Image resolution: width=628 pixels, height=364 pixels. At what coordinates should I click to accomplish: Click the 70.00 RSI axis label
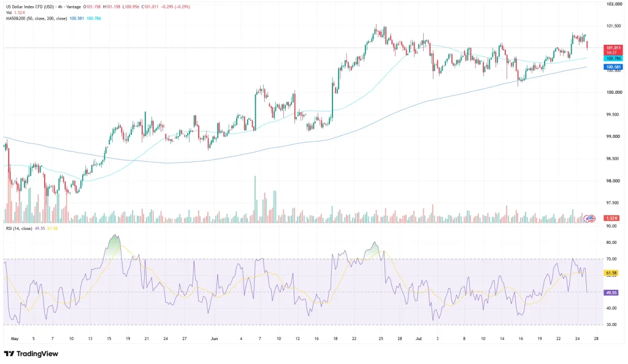(x=611, y=259)
